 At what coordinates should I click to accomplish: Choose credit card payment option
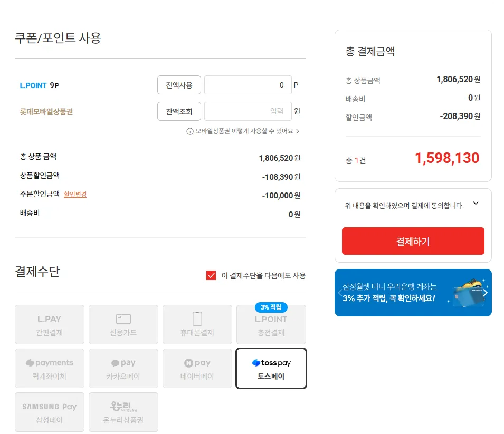click(x=123, y=324)
